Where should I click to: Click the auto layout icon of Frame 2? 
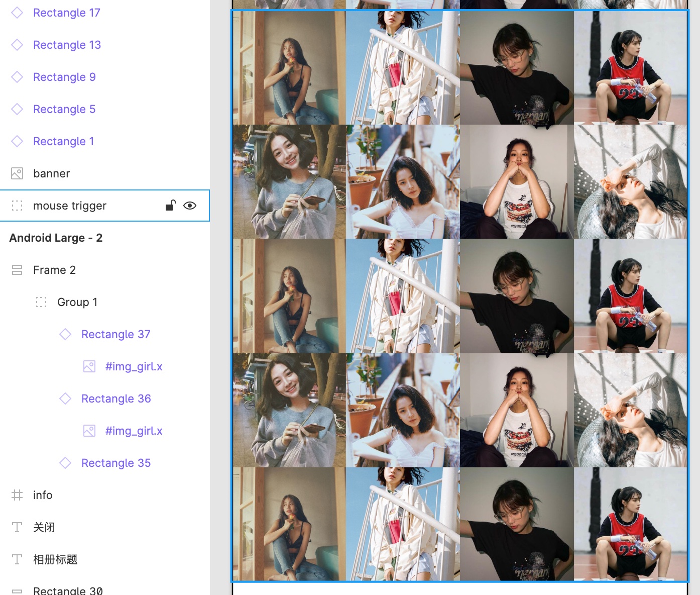pyautogui.click(x=17, y=270)
